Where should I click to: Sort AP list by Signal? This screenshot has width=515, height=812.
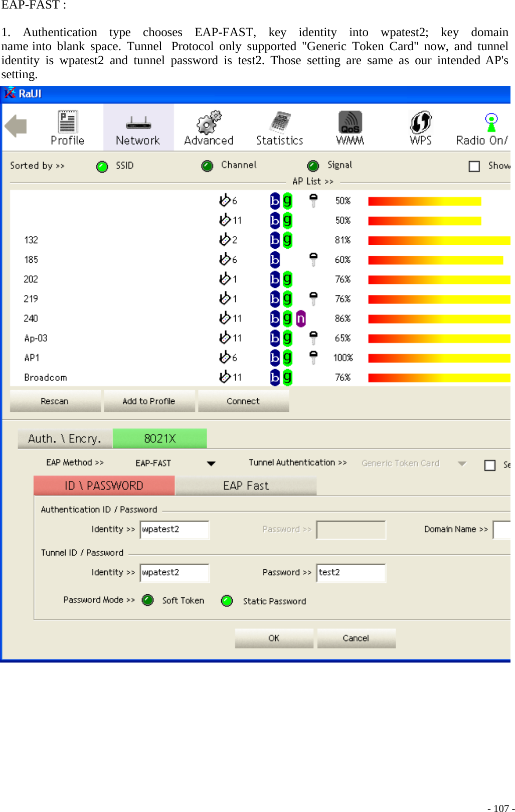[313, 166]
